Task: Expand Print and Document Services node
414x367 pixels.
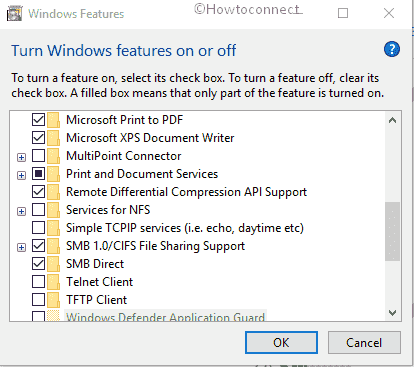Action: [21, 175]
